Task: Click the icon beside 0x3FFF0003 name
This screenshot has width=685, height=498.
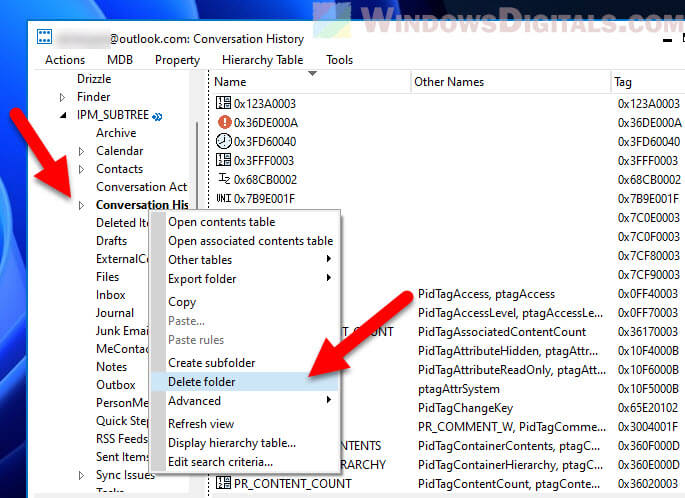Action: 223,160
